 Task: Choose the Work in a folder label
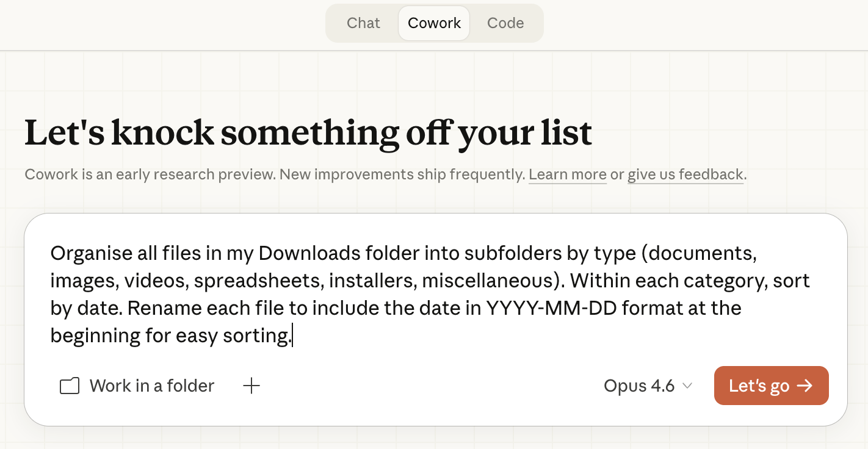[x=152, y=386]
